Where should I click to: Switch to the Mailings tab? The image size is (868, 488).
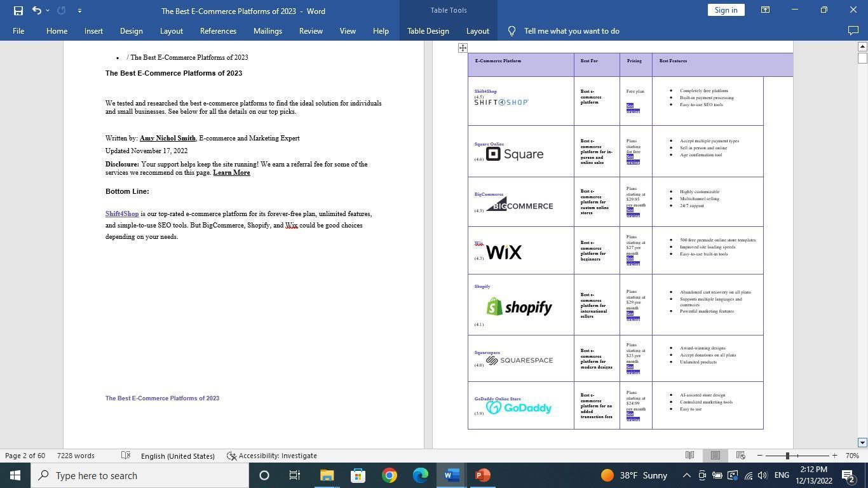(268, 31)
